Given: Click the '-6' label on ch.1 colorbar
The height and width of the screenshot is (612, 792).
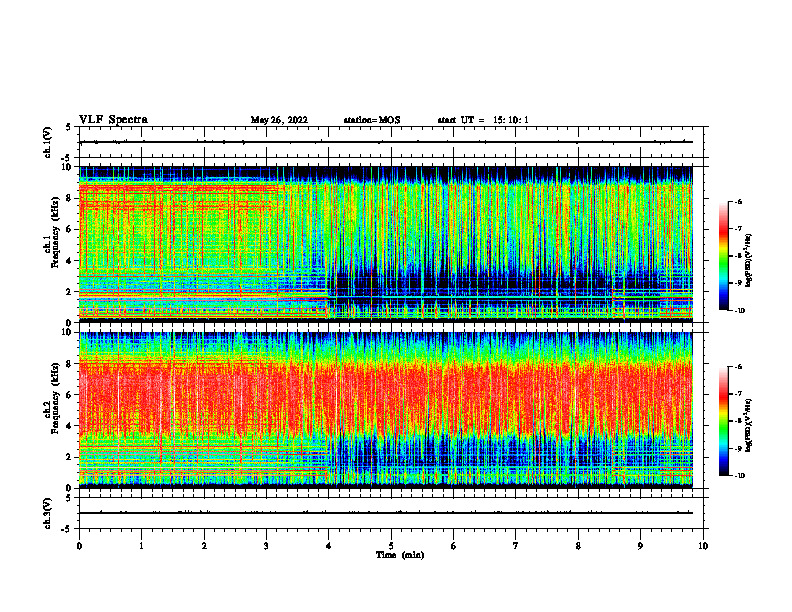Looking at the screenshot, I should [x=738, y=202].
